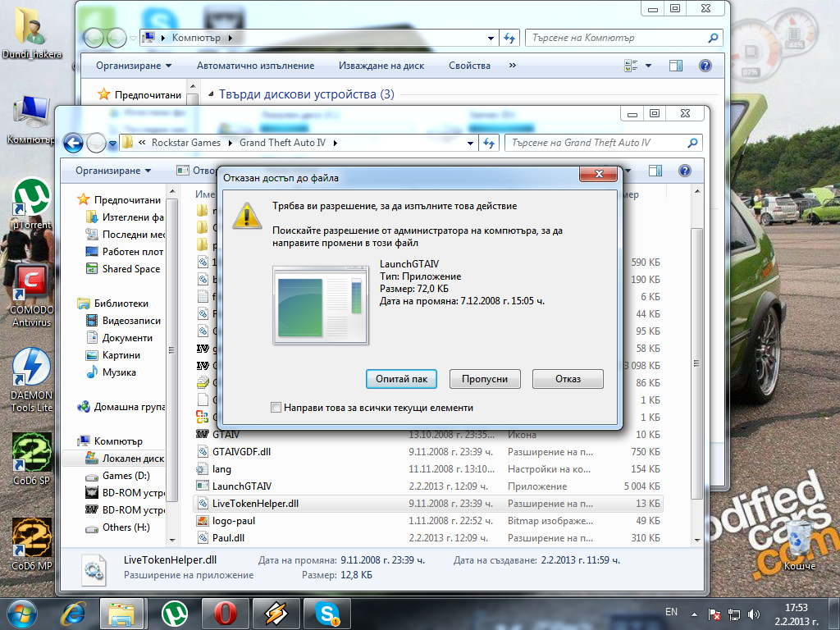Viewport: 840px width, 630px height.
Task: Expand the Организиране dropdown in GTA IV window
Action: pos(113,171)
